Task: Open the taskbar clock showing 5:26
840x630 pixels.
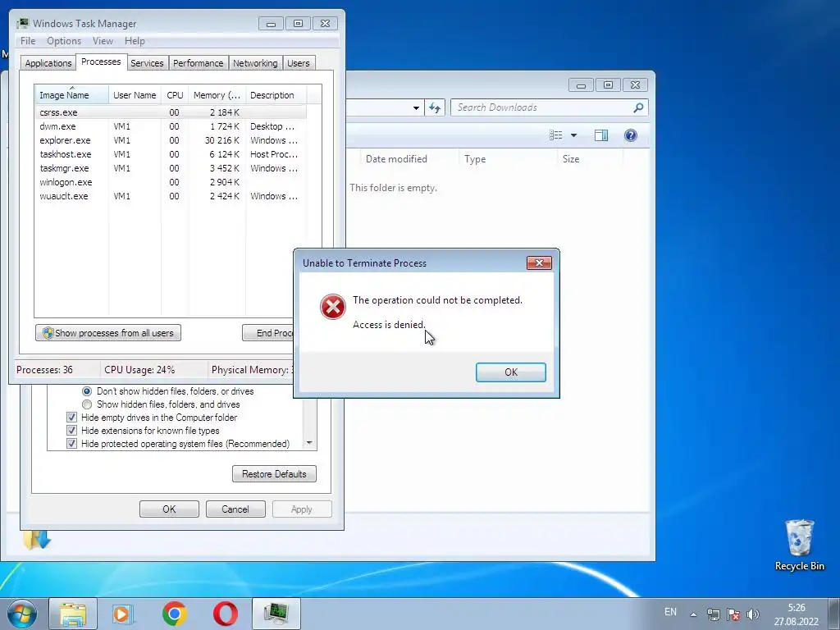Action: pyautogui.click(x=796, y=614)
